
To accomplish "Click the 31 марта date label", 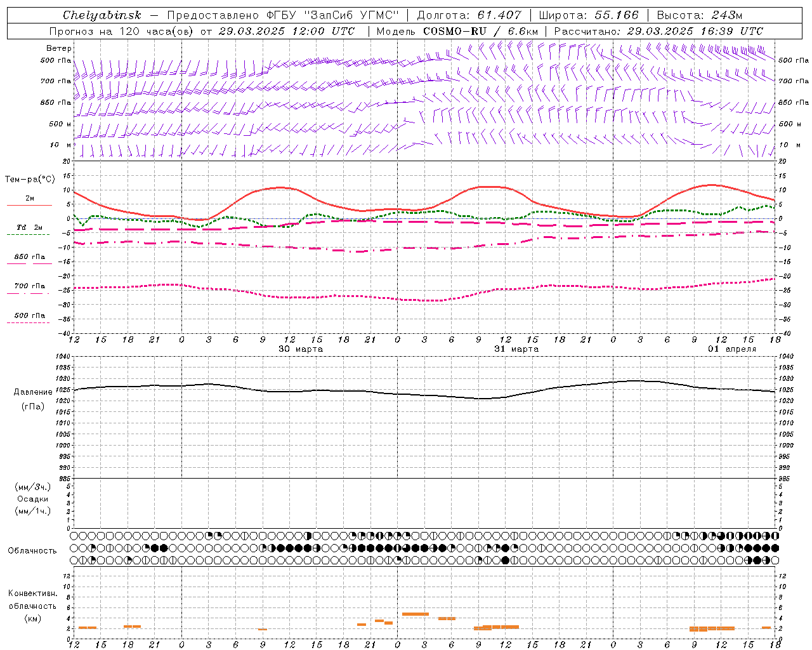I will point(516,349).
